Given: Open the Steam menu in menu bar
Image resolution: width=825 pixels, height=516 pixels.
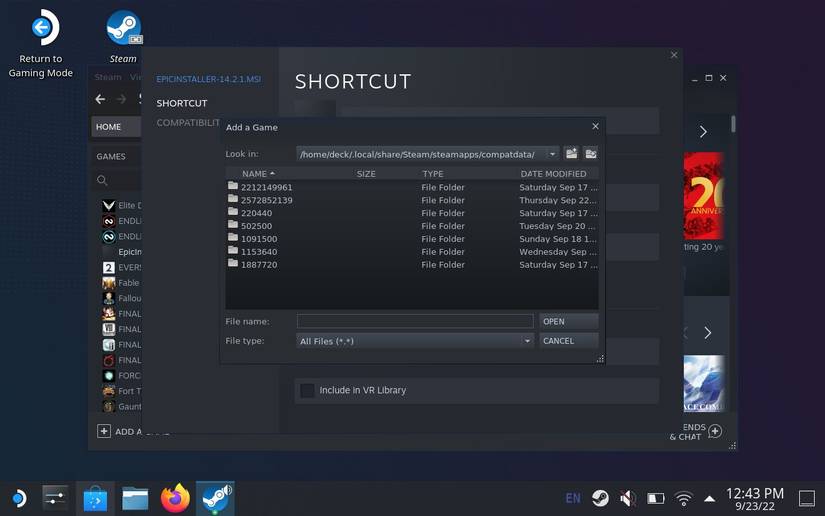Looking at the screenshot, I should pos(108,77).
